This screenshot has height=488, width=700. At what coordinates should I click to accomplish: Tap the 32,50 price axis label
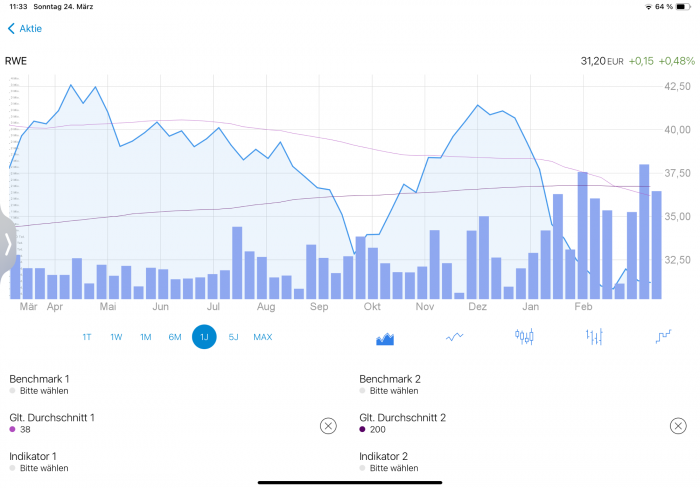(x=677, y=260)
